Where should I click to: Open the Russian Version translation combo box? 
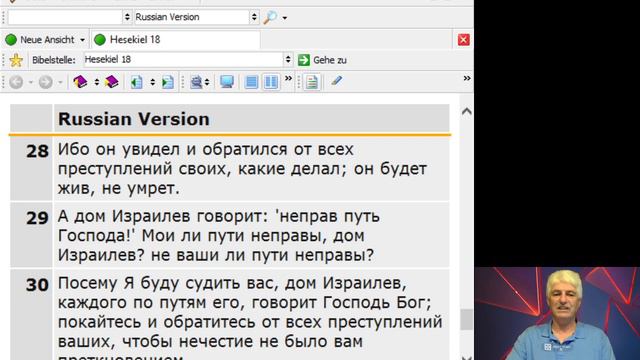[197, 17]
